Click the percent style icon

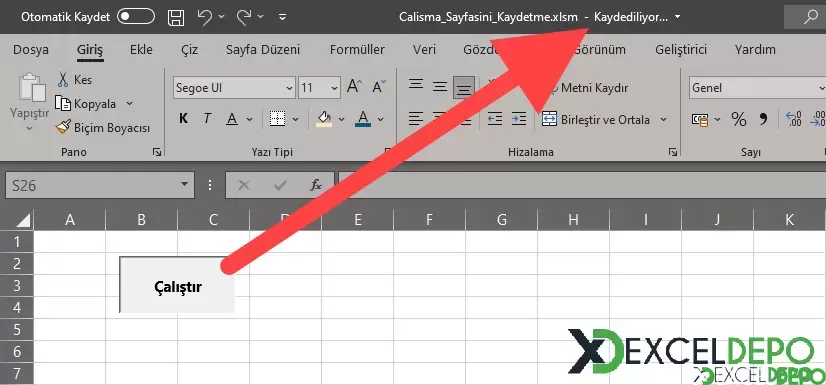point(739,120)
